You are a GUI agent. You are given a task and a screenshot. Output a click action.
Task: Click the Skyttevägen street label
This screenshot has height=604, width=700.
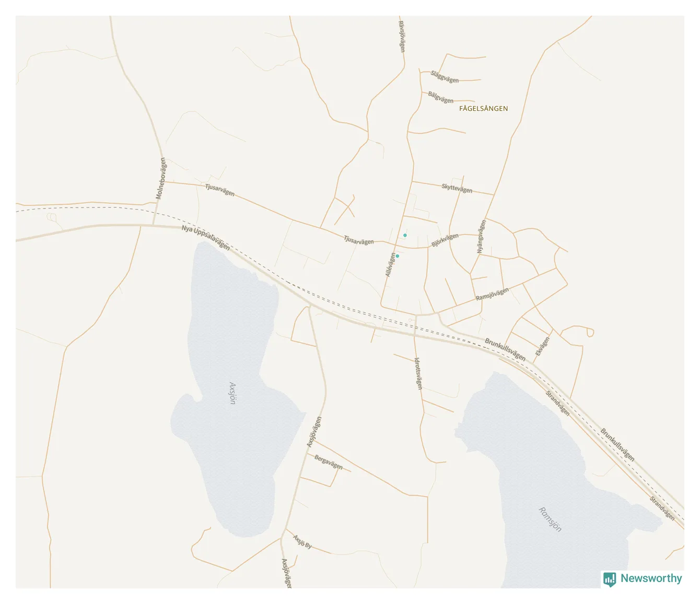point(457,188)
